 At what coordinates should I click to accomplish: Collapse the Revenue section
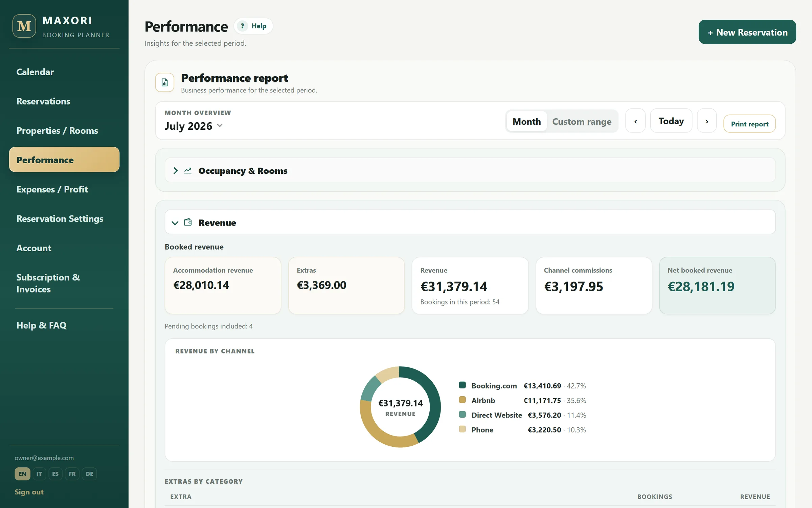(470, 222)
